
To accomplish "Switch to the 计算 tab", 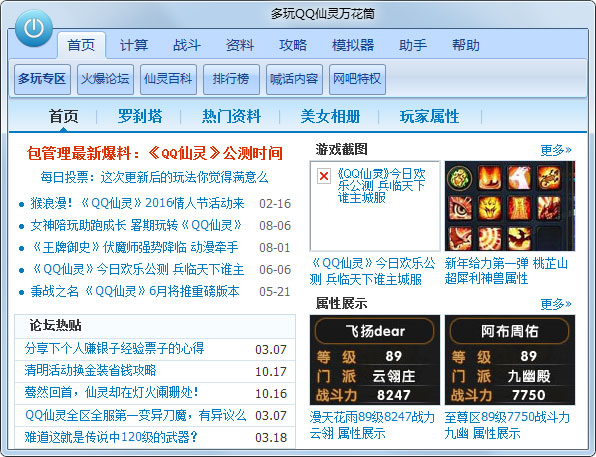I will click(134, 45).
